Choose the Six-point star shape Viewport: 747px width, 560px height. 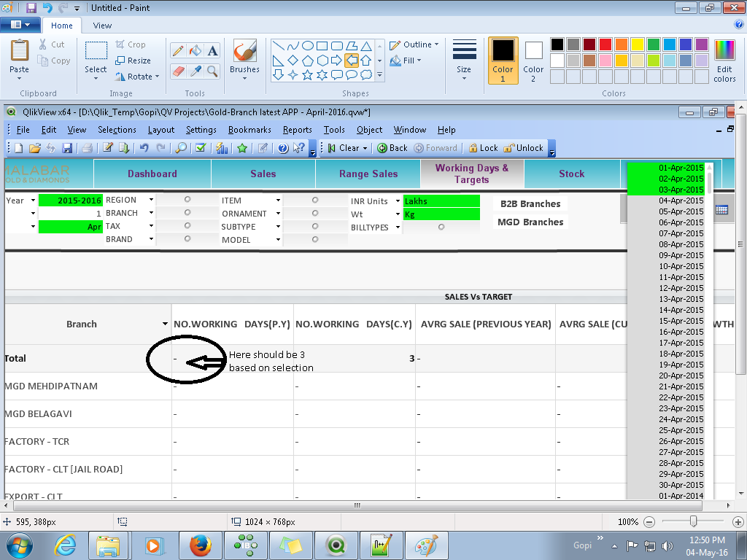(x=322, y=75)
